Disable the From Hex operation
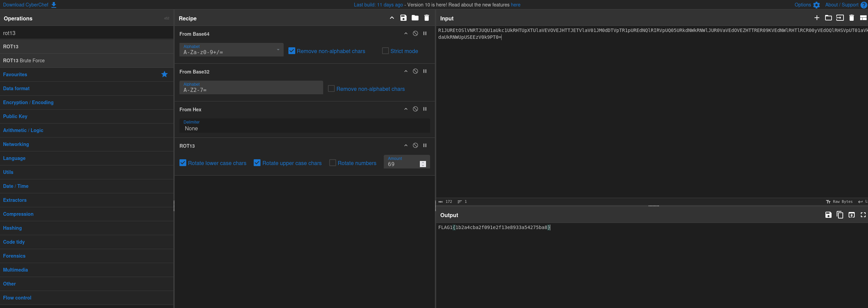 point(415,109)
